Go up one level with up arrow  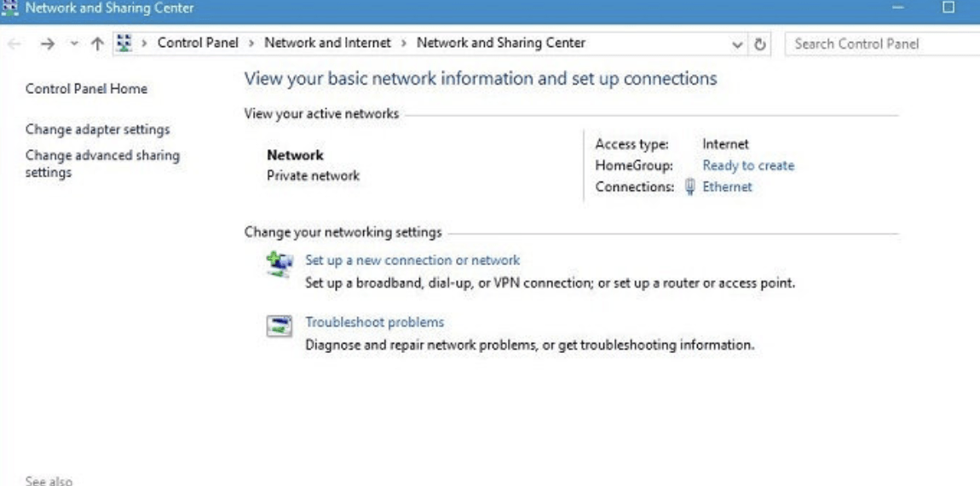pyautogui.click(x=97, y=44)
